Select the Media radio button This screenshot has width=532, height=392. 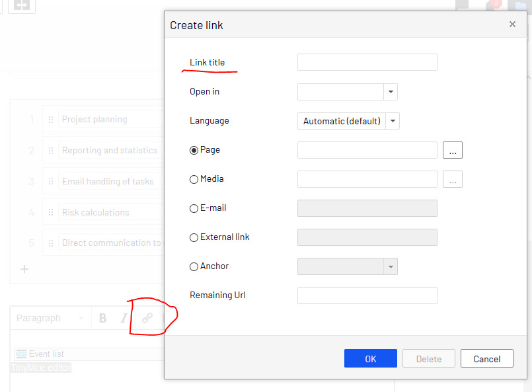point(194,179)
